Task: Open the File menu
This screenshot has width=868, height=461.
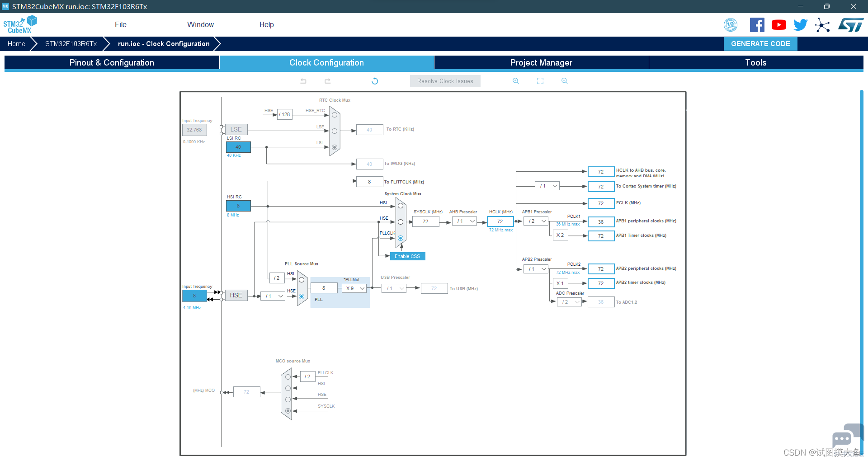Action: point(121,24)
